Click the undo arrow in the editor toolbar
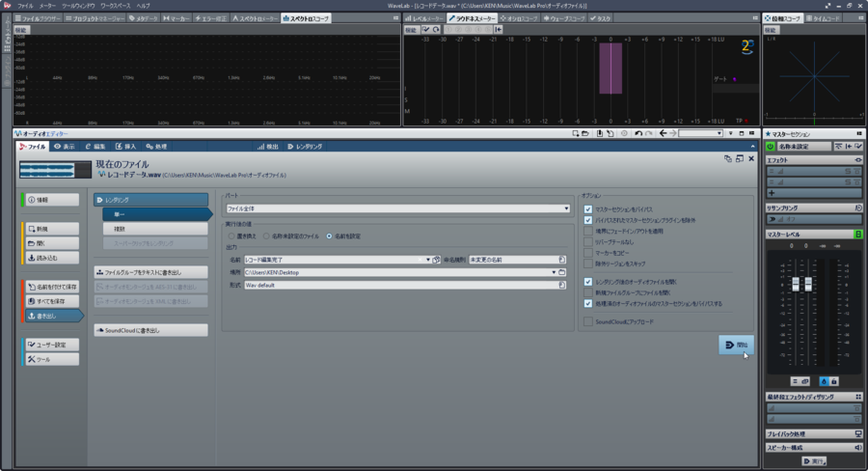 click(x=638, y=133)
